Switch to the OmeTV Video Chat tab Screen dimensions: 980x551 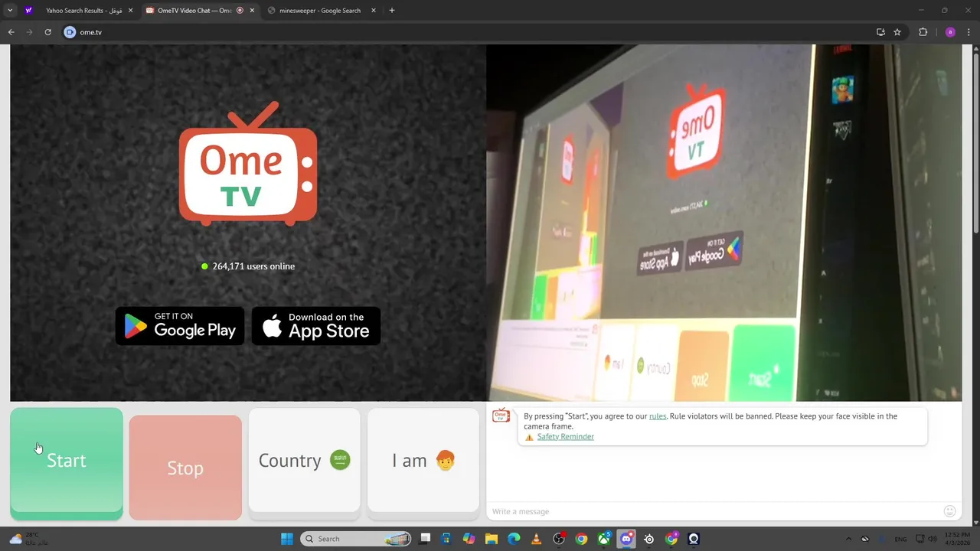point(200,11)
